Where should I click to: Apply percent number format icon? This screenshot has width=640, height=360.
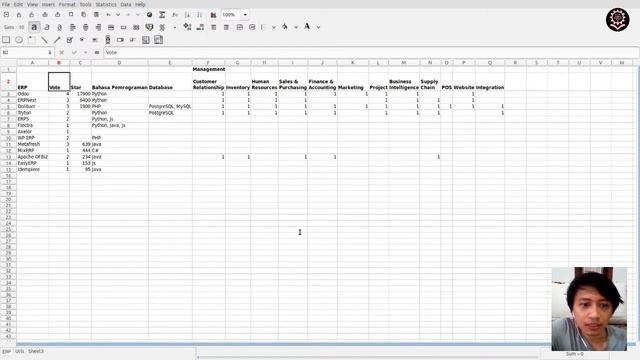click(x=162, y=27)
